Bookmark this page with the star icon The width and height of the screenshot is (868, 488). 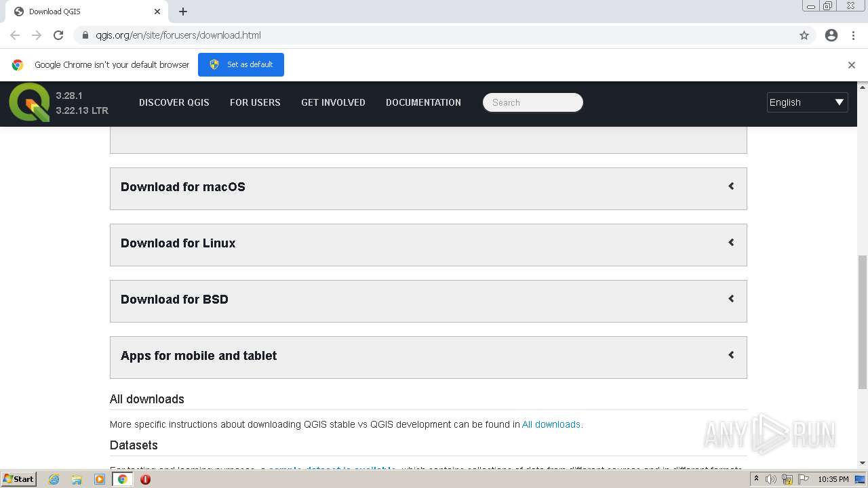pyautogui.click(x=804, y=35)
